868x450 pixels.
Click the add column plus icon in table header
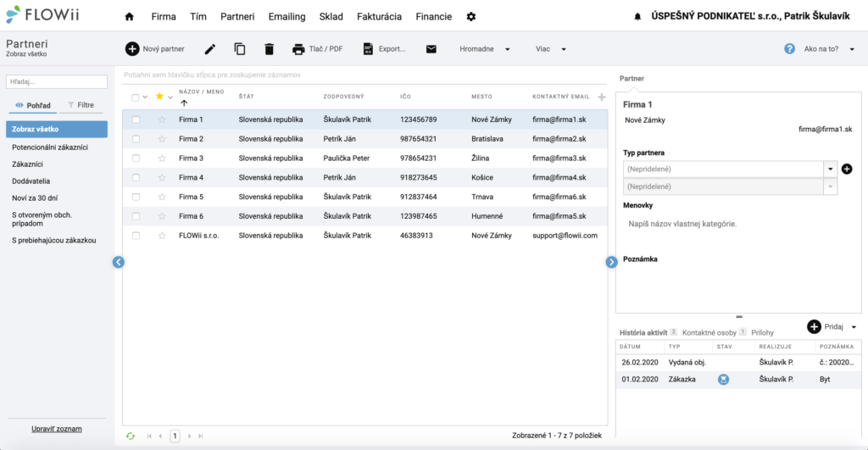coord(602,97)
